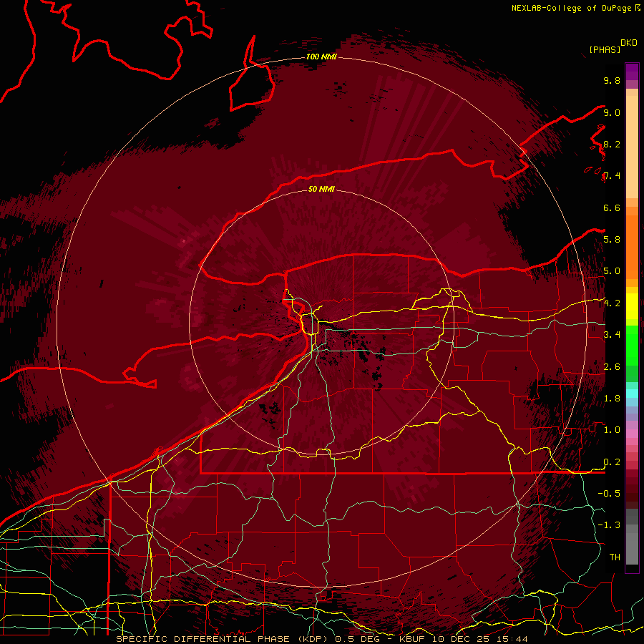Click the 0.2 scale value
This screenshot has width=644, height=644.
tap(612, 462)
